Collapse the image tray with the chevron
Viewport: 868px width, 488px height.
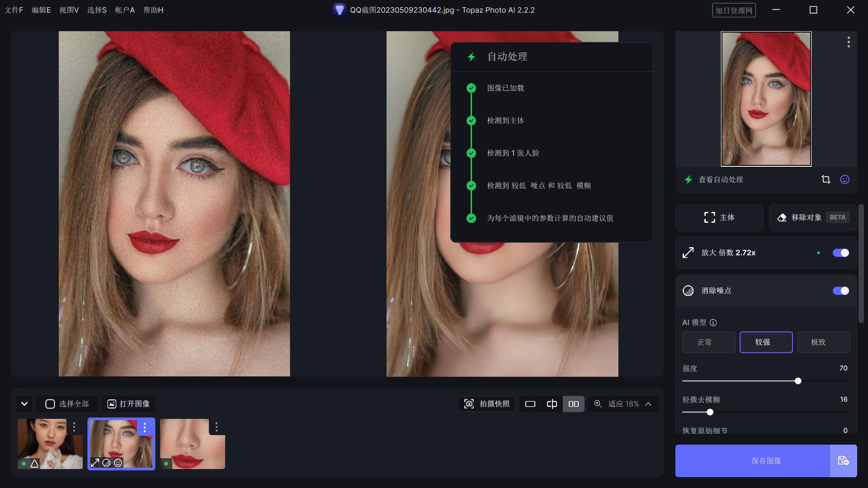24,404
